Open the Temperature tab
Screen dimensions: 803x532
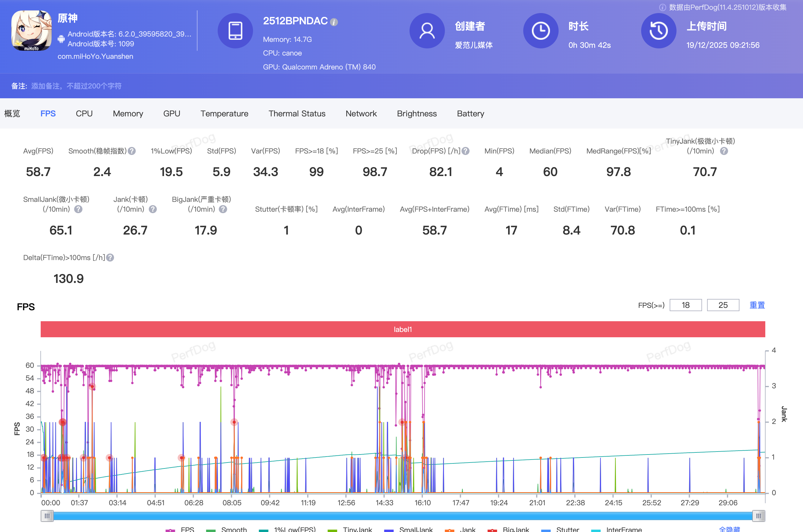(224, 114)
